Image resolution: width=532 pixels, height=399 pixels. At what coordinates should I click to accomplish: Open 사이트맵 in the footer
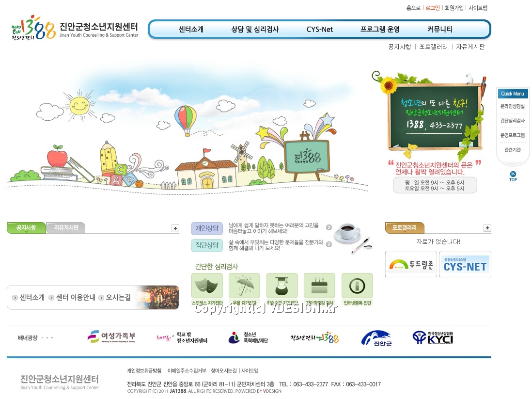(x=250, y=370)
